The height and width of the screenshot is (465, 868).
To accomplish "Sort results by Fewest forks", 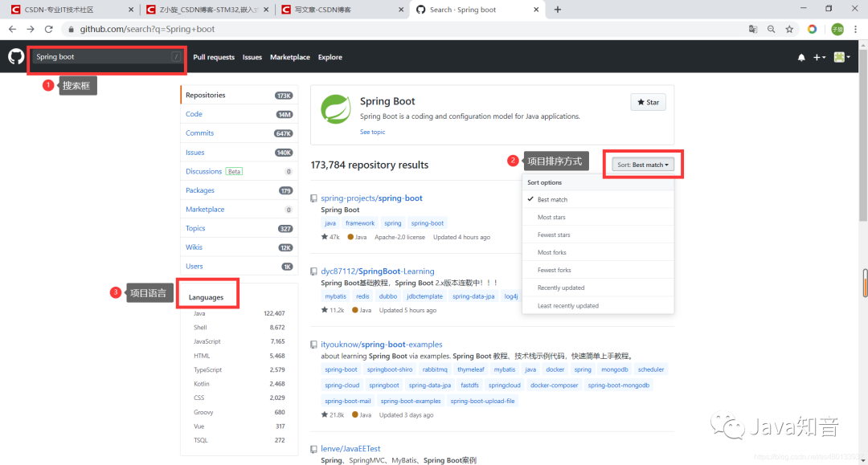I will point(598,271).
